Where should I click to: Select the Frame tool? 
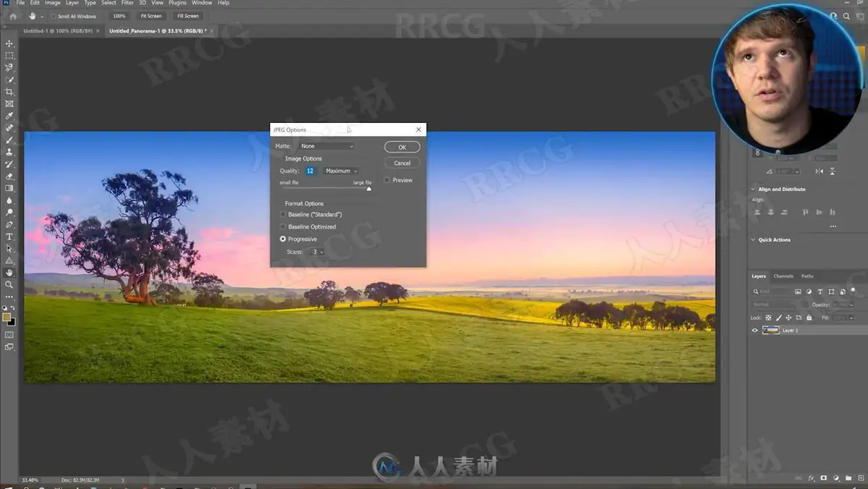9,103
